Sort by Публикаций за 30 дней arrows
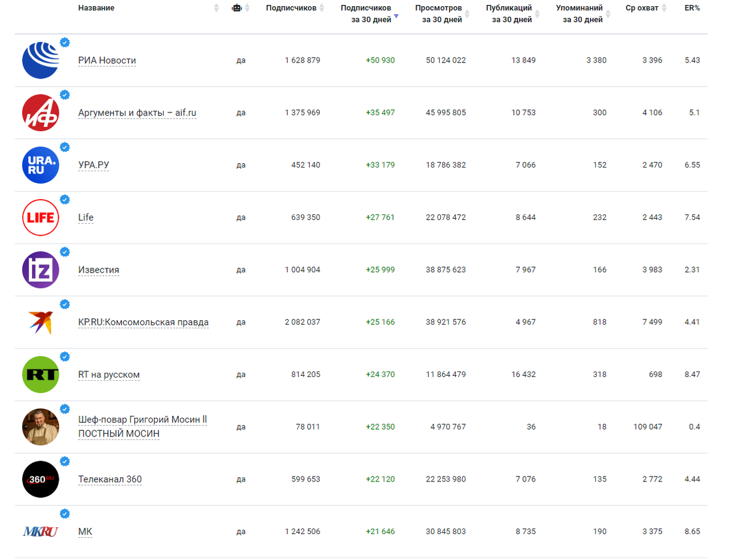The width and height of the screenshot is (742, 560). click(537, 14)
